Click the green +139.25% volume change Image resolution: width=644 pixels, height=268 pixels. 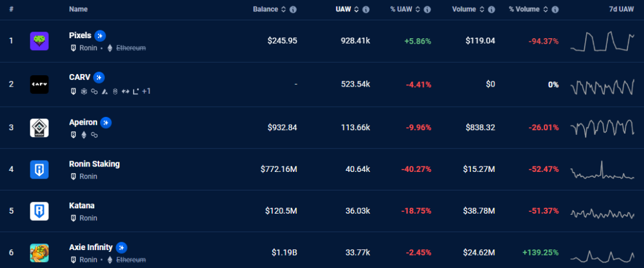[x=540, y=252]
